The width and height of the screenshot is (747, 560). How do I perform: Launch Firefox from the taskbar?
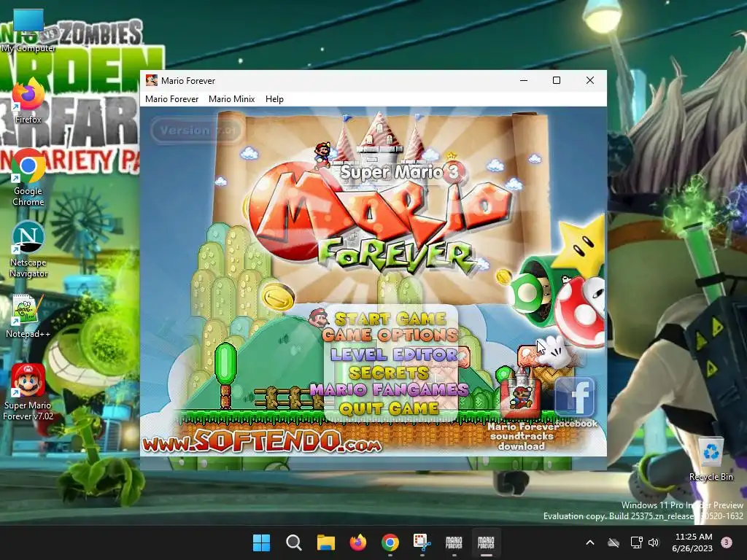357,542
